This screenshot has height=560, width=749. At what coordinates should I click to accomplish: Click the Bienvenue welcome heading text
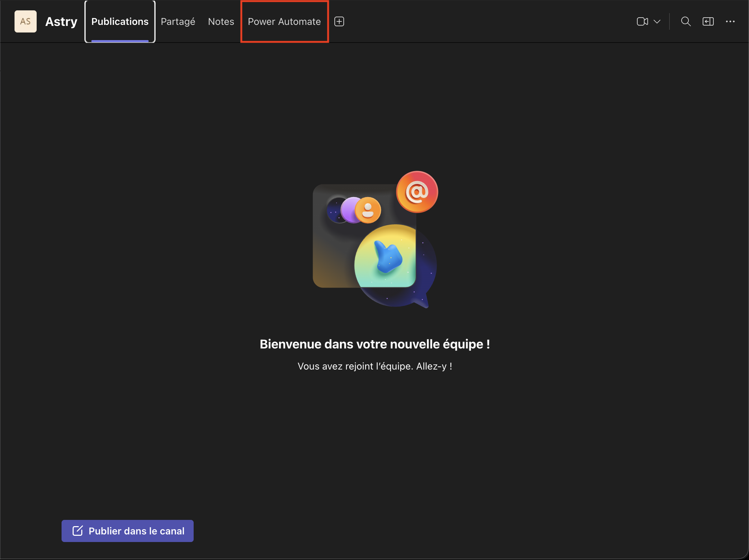click(x=374, y=344)
